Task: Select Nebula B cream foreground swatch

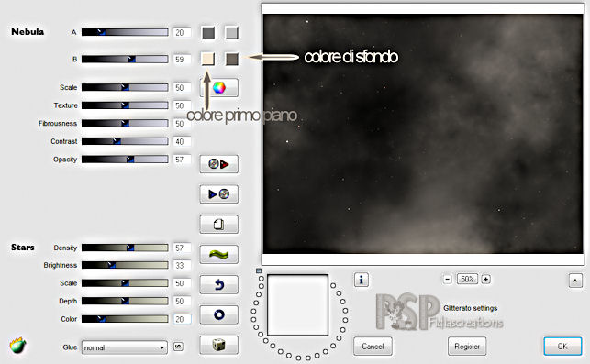Action: coord(208,59)
